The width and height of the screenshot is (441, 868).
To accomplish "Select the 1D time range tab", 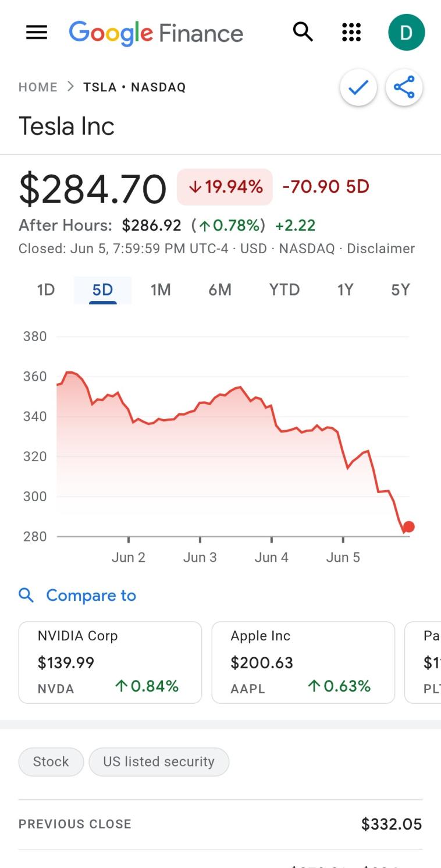I will [45, 290].
